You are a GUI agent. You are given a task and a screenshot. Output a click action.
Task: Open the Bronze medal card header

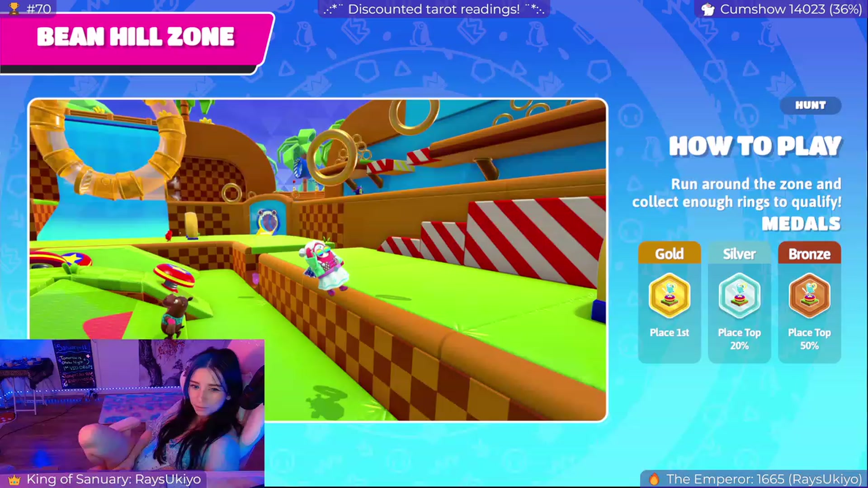click(810, 253)
